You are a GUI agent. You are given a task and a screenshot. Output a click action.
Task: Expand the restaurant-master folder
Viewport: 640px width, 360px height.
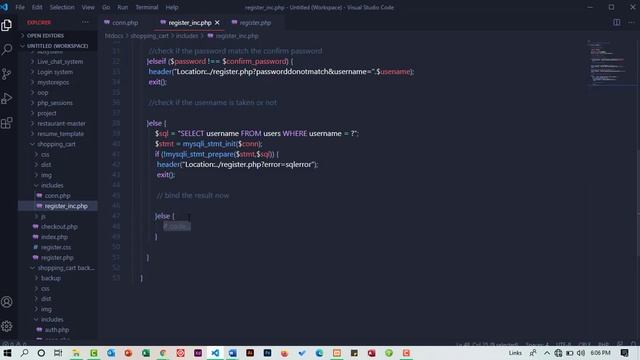coord(61,123)
